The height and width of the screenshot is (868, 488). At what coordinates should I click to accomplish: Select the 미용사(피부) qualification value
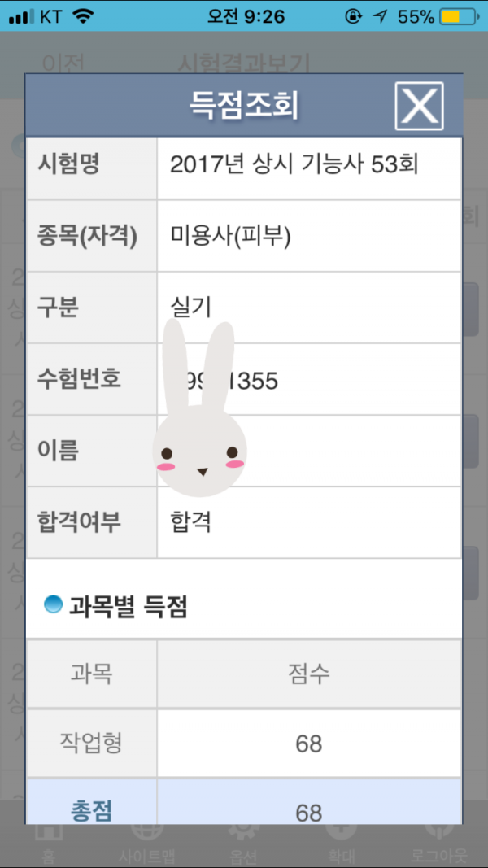pos(230,236)
